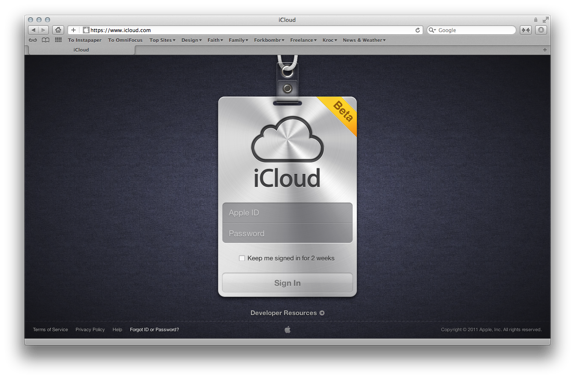The image size is (575, 379).
Task: Open the bookmarks book icon
Action: (45, 40)
